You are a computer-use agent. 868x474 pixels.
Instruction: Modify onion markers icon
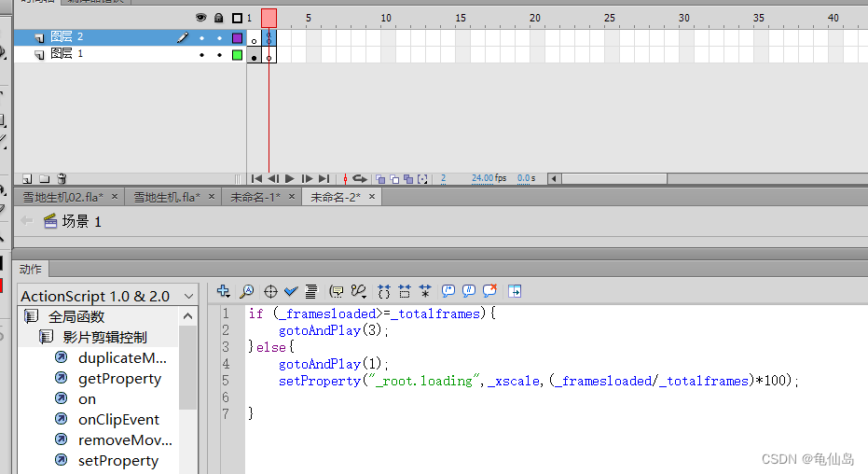pos(423,179)
